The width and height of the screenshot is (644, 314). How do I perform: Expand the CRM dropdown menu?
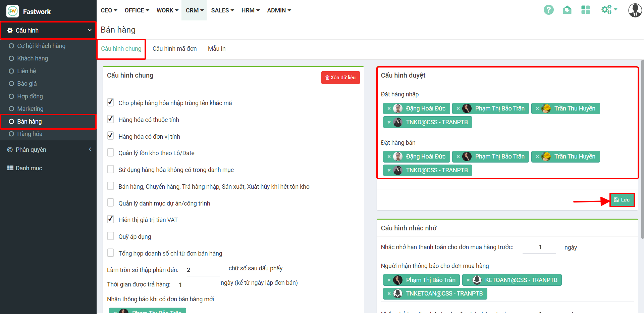pos(195,10)
